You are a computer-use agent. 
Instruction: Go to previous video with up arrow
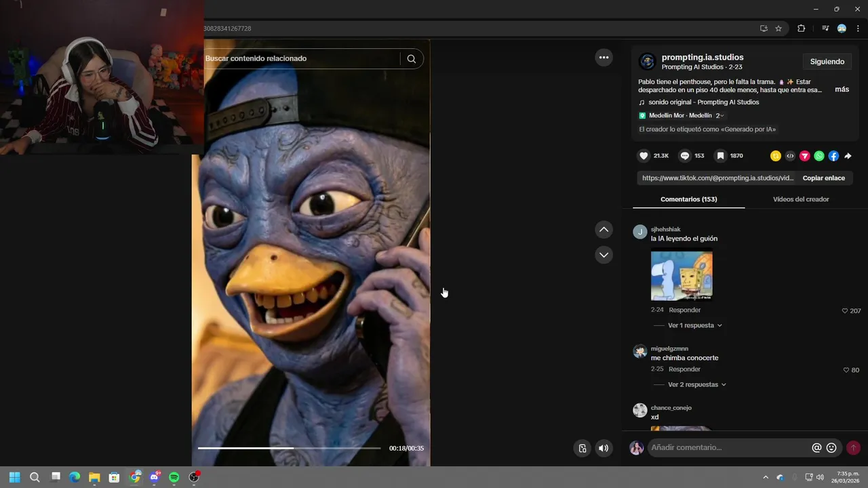[604, 230]
